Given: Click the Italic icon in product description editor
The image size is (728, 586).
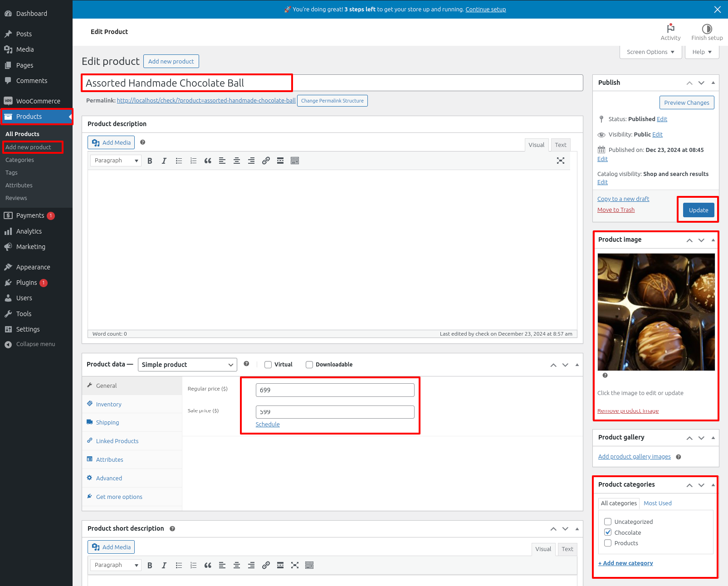Looking at the screenshot, I should [x=164, y=161].
